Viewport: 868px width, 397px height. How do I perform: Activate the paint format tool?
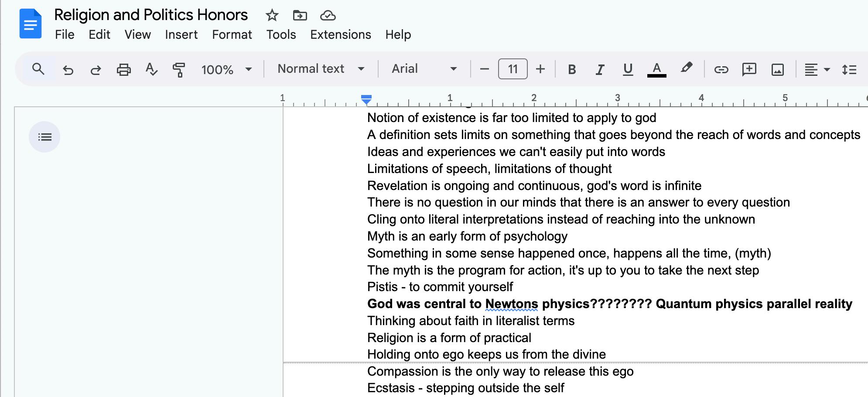coord(179,69)
